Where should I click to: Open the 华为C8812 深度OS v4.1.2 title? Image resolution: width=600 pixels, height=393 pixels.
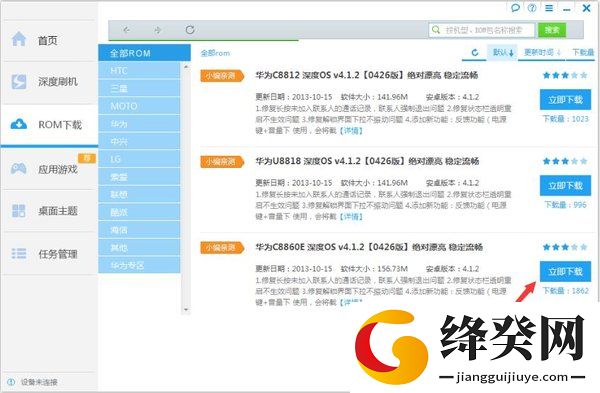(x=367, y=75)
